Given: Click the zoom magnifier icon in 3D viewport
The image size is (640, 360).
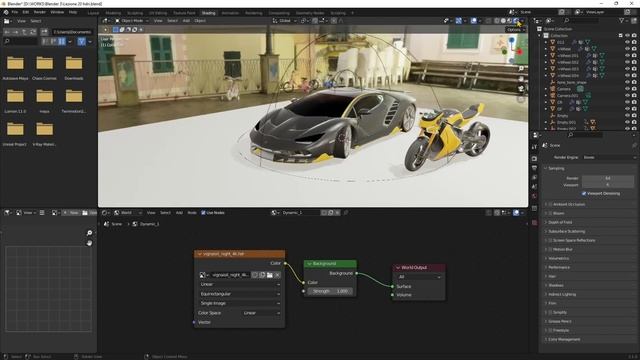Looking at the screenshot, I should click(521, 69).
